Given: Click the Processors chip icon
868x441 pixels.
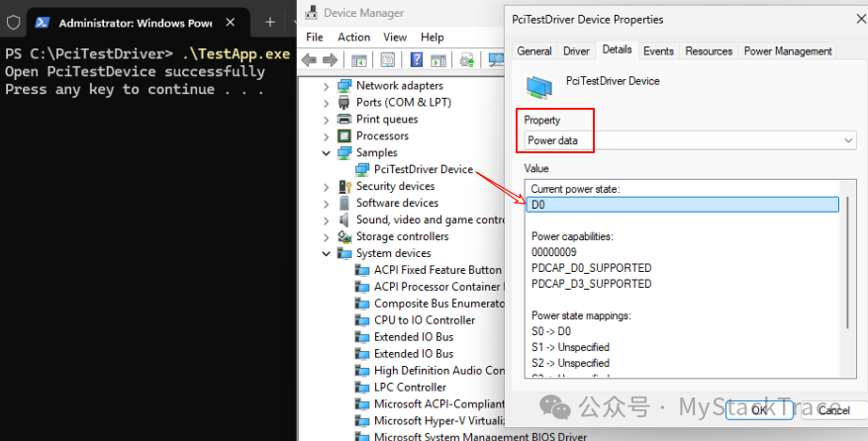Looking at the screenshot, I should tap(344, 135).
